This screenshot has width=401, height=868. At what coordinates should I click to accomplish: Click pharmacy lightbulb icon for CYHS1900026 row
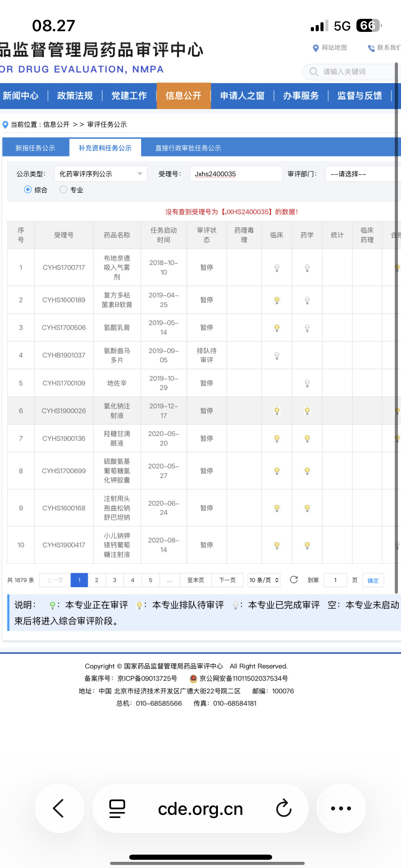click(307, 411)
